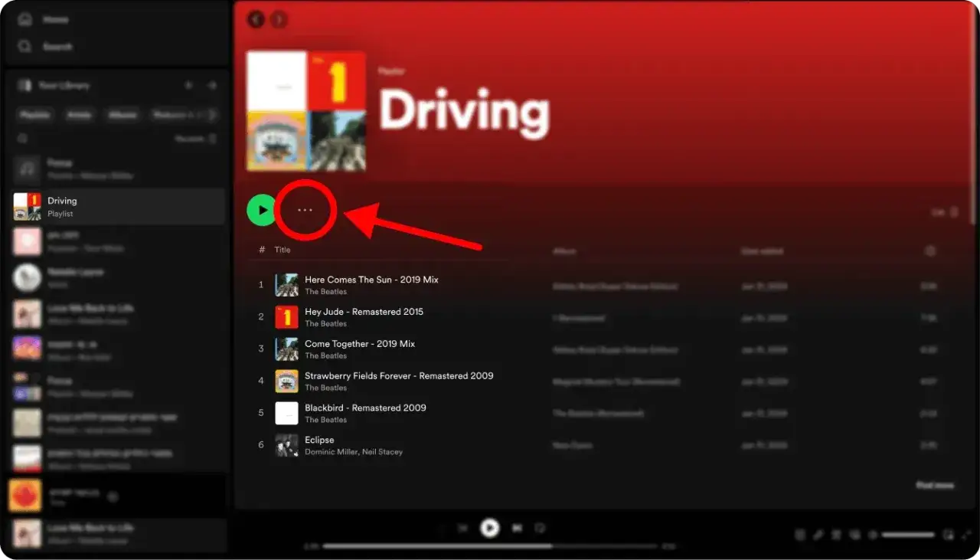Expand Your Library panel wider

213,85
